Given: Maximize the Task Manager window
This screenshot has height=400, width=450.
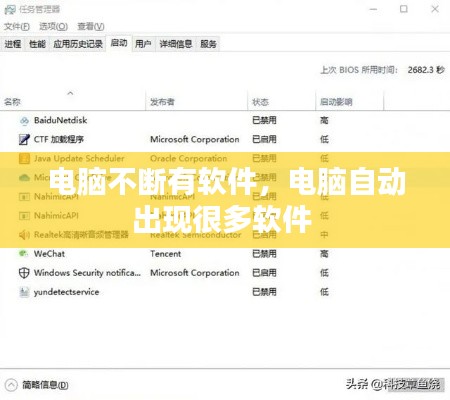Looking at the screenshot, I should tap(404, 9).
